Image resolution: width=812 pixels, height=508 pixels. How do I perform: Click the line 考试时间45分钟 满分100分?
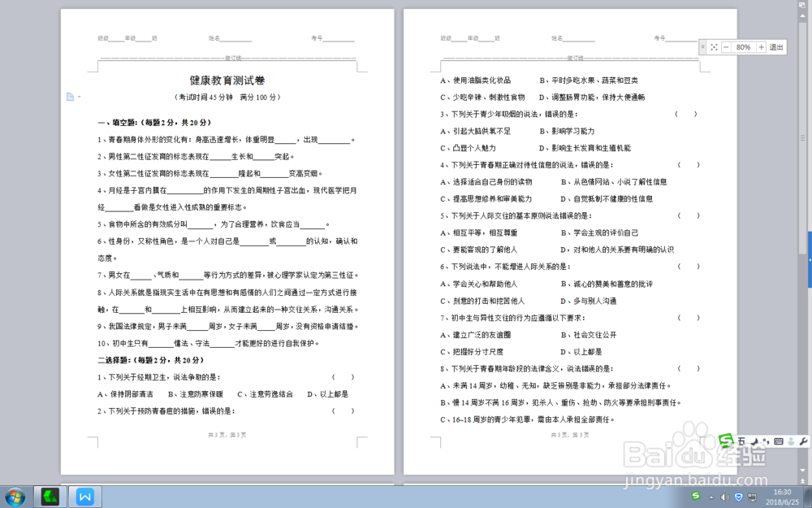pyautogui.click(x=227, y=97)
